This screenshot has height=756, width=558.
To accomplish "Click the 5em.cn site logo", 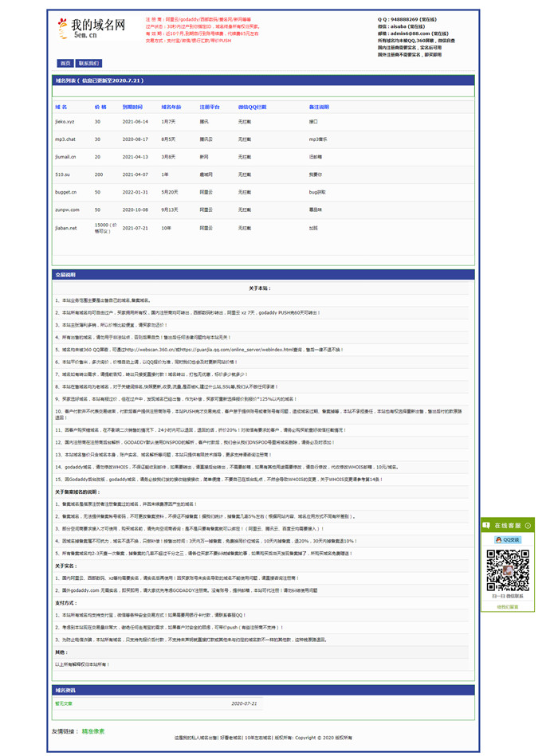I will (91, 28).
